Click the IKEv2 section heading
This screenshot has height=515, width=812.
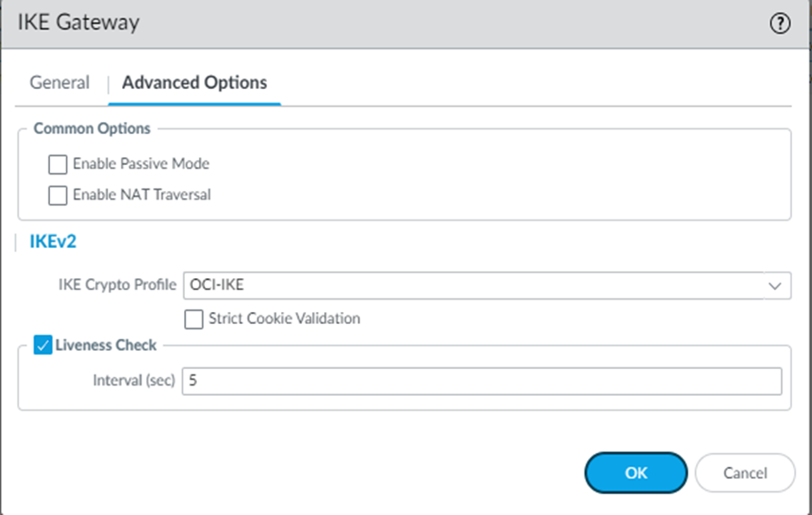tap(54, 242)
